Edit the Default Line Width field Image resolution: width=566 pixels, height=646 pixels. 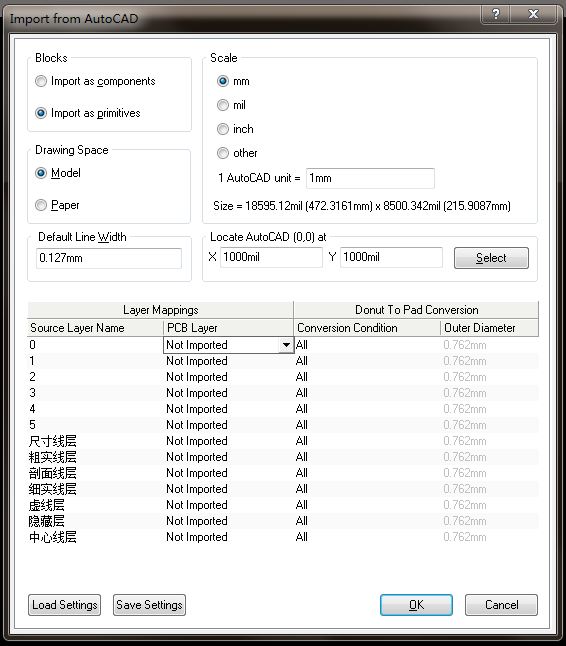109,258
